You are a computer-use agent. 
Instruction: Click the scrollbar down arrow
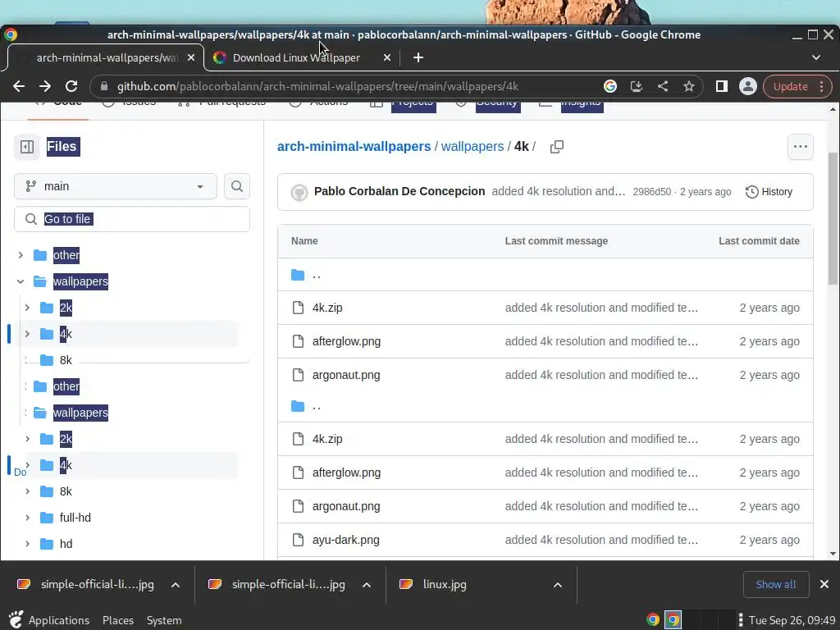point(833,554)
